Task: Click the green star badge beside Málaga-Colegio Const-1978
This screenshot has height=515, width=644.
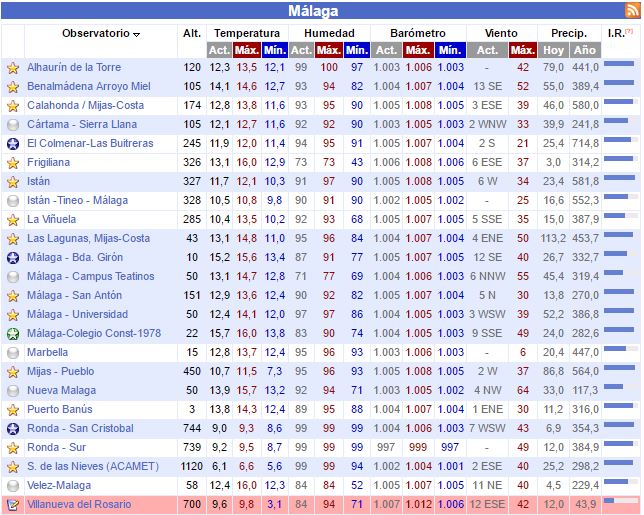Action: (13, 334)
